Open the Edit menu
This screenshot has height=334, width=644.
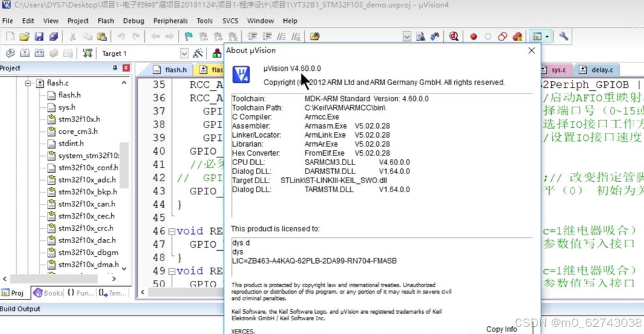point(28,21)
